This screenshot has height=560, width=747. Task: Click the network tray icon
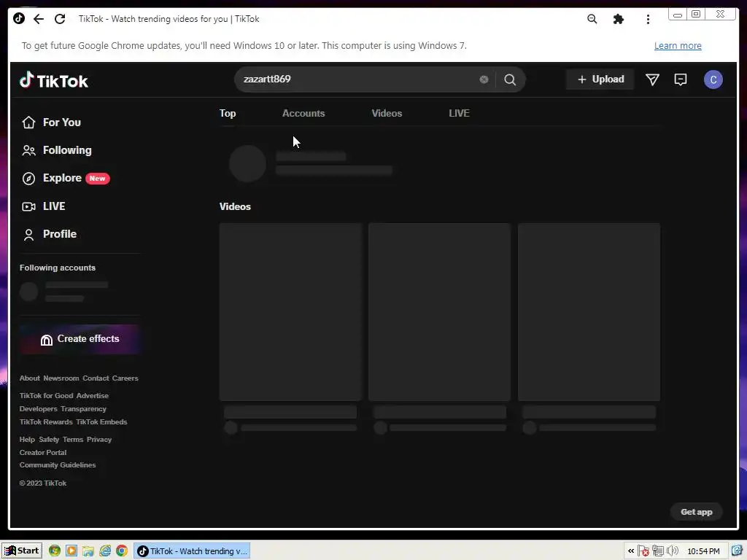coord(658,551)
